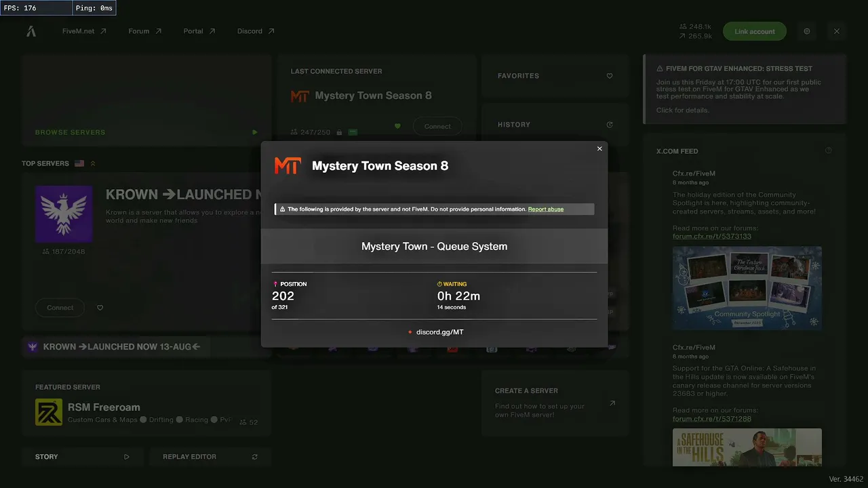Open the Create a Server card
The image size is (868, 488).
(x=555, y=403)
